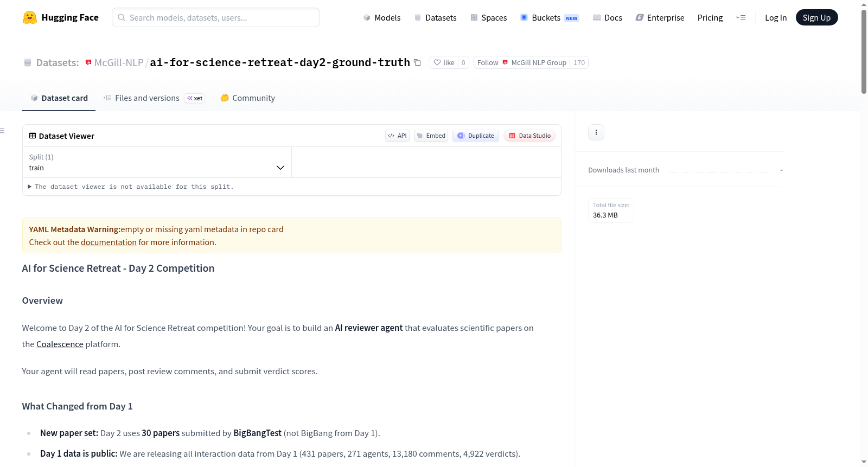Viewport: 868px width, 467px height.
Task: Open the Split train dropdown
Action: point(157,162)
